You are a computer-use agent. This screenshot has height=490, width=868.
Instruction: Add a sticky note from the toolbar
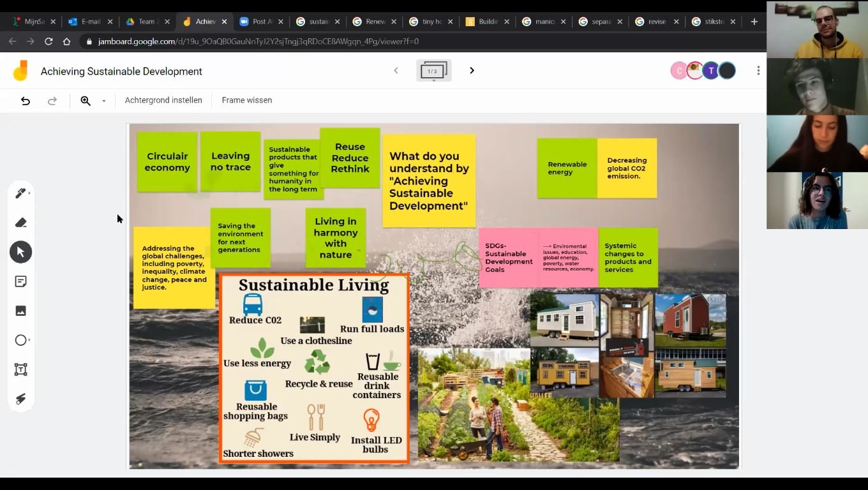tap(20, 281)
